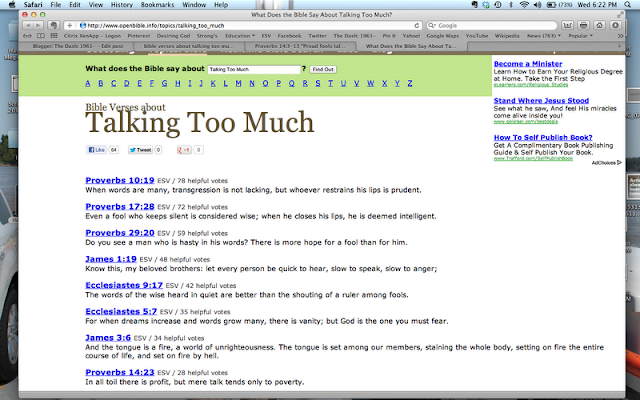The image size is (640, 400).
Task: Click the Downloads tray toolbar icon
Action: 567,25
